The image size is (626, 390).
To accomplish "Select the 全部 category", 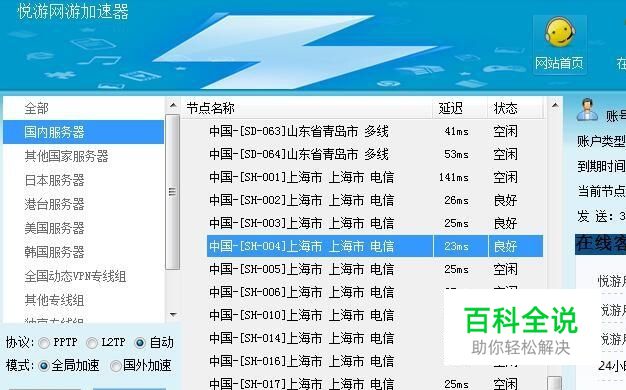I will 36,108.
